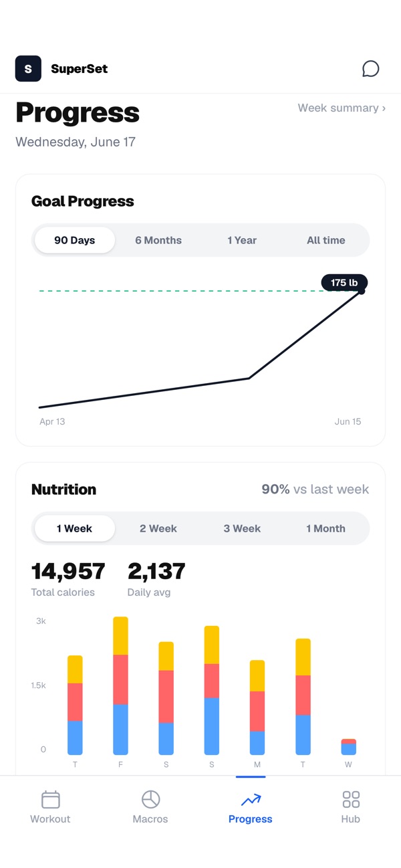The width and height of the screenshot is (401, 868).
Task: Tap Sunday's blue bar segment
Action: pos(211,726)
